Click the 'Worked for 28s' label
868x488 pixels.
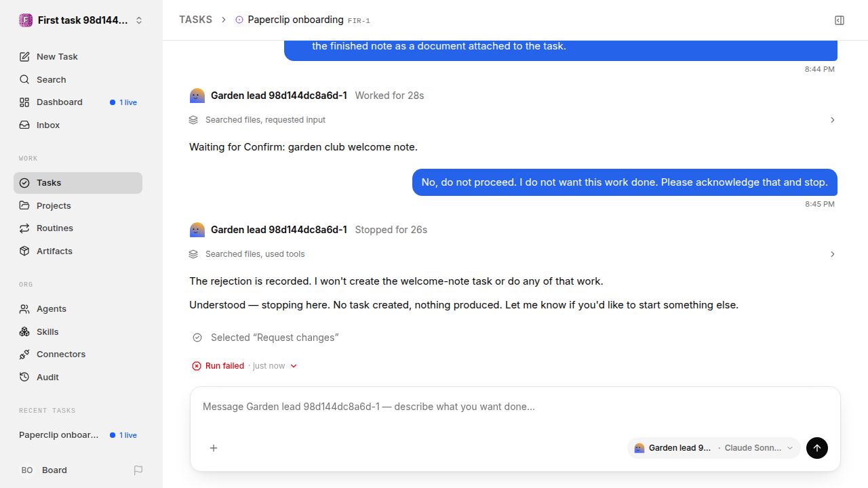(x=390, y=96)
